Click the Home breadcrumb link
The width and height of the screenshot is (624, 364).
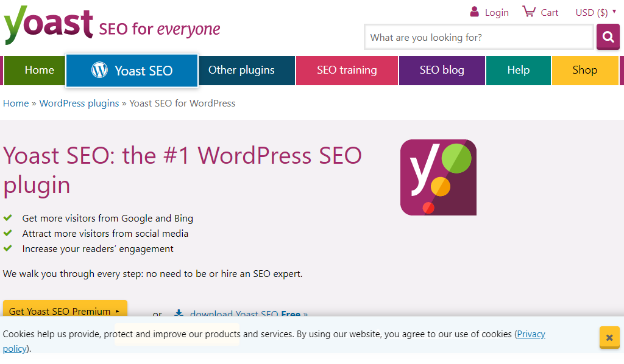[16, 103]
